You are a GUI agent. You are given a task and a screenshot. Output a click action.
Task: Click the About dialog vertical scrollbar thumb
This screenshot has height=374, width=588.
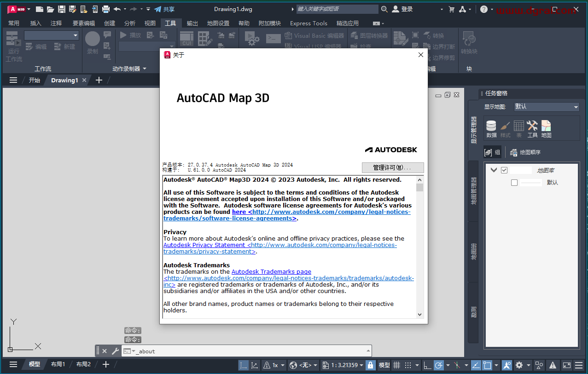419,187
